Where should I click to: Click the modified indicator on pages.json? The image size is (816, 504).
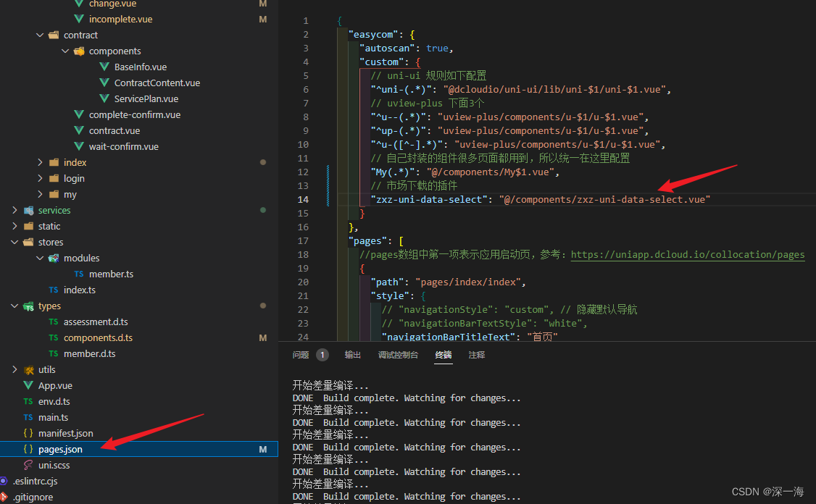263,449
